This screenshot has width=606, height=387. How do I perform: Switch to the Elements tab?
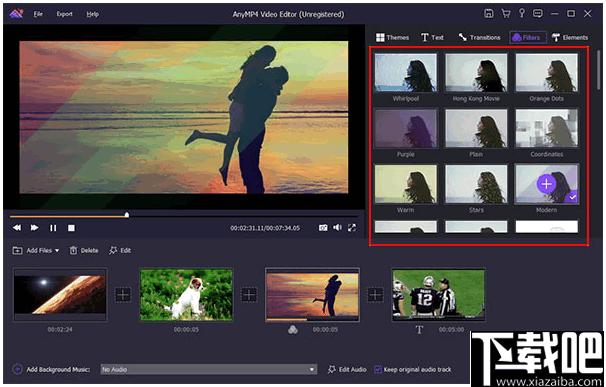pos(570,38)
